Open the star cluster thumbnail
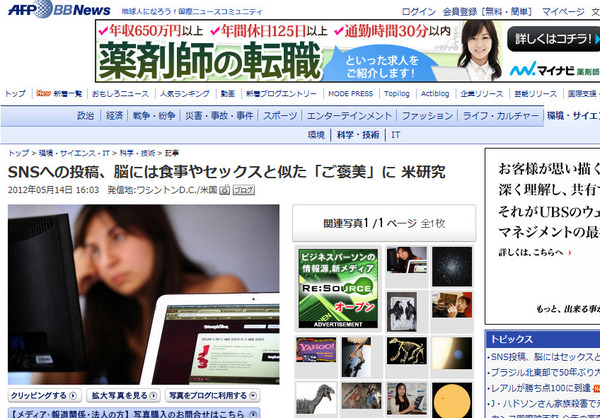The image size is (600, 418). [452, 266]
